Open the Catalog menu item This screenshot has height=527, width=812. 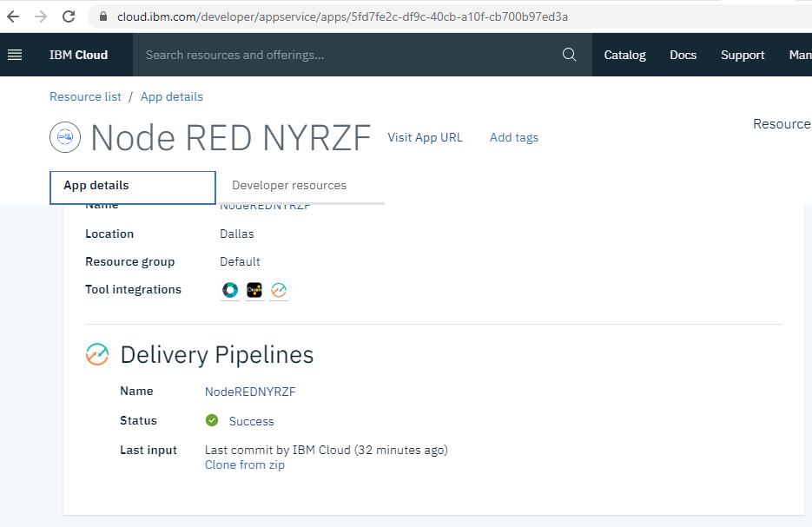coord(624,55)
